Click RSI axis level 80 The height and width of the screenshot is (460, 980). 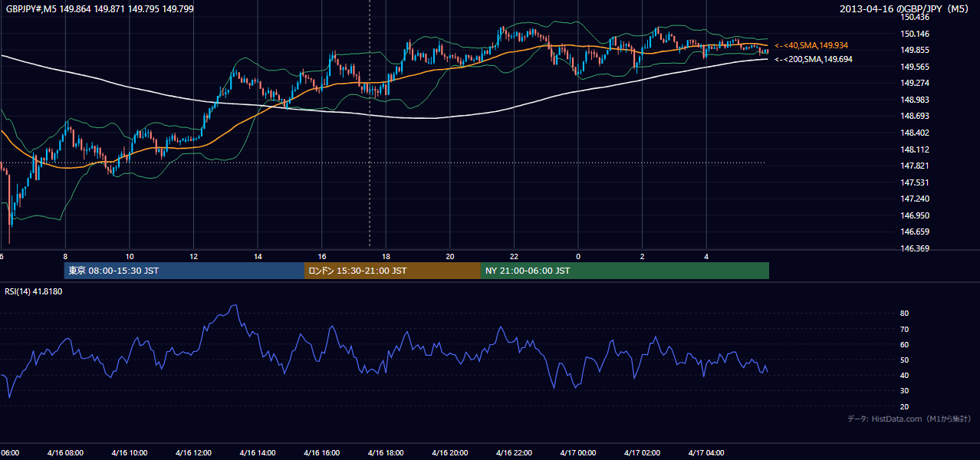(x=905, y=314)
